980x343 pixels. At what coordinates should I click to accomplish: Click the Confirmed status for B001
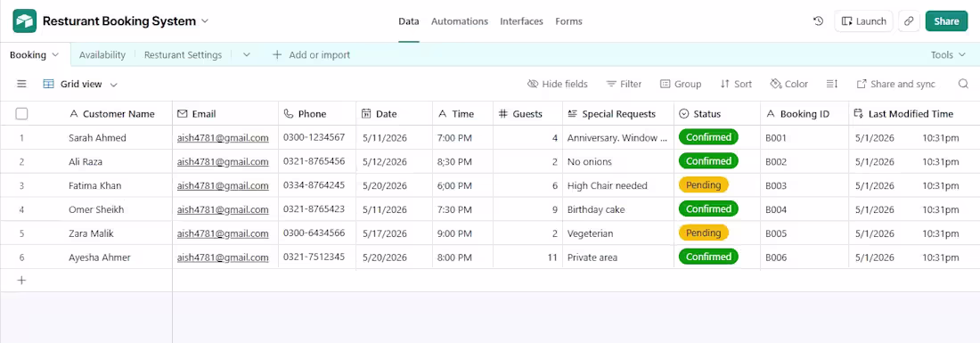(709, 137)
